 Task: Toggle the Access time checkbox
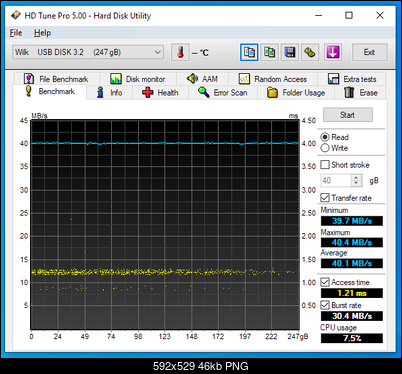point(325,282)
